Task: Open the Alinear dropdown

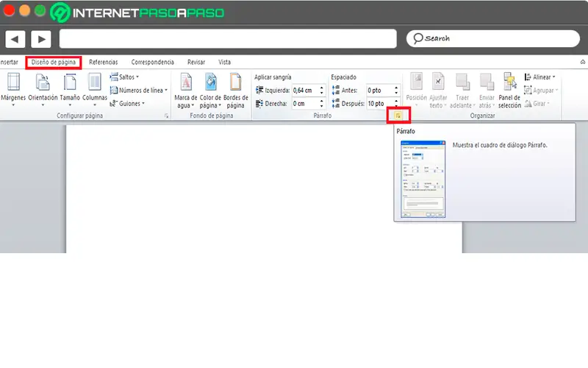Action: [x=540, y=77]
